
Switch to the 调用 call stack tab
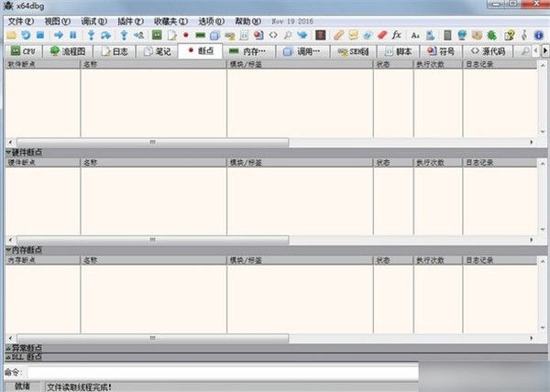click(x=302, y=51)
